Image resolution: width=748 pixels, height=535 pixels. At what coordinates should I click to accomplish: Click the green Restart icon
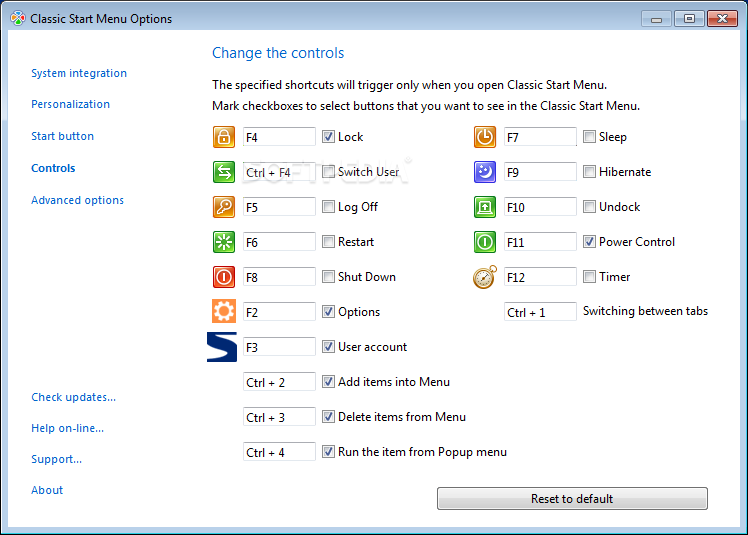[x=224, y=242]
